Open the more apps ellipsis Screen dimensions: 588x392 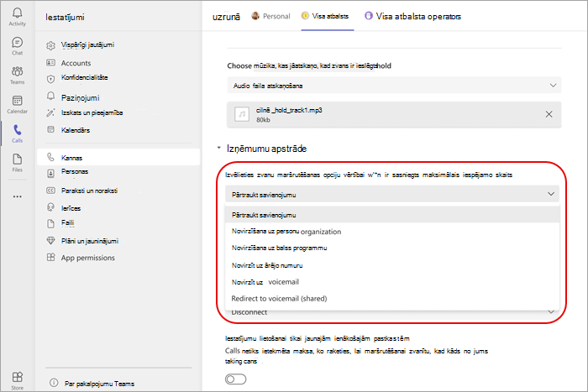coord(18,196)
